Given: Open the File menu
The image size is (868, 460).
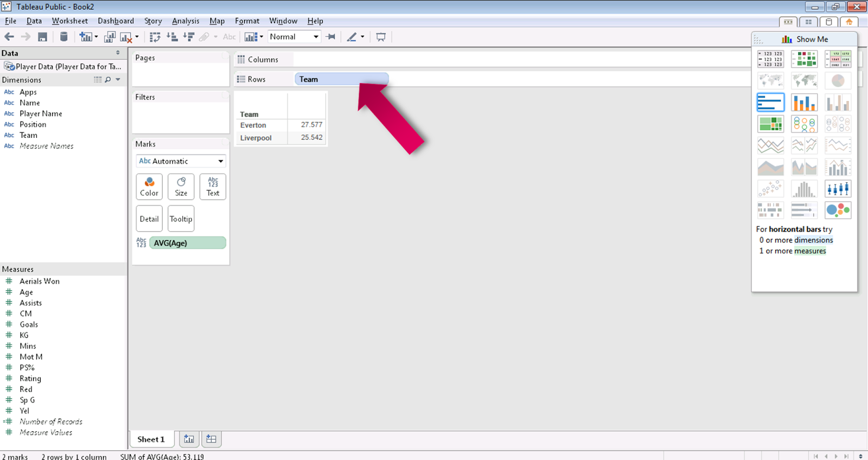Looking at the screenshot, I should [10, 21].
